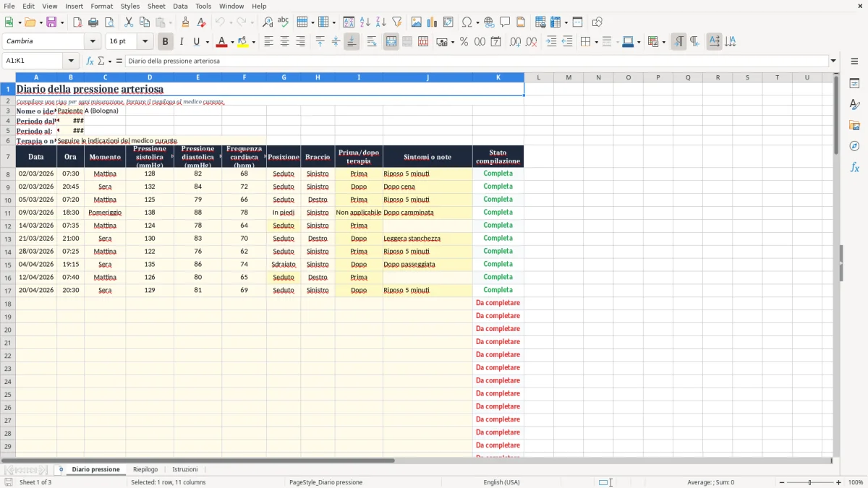Switch to the Istruzioni sheet tab
868x488 pixels.
[184, 469]
